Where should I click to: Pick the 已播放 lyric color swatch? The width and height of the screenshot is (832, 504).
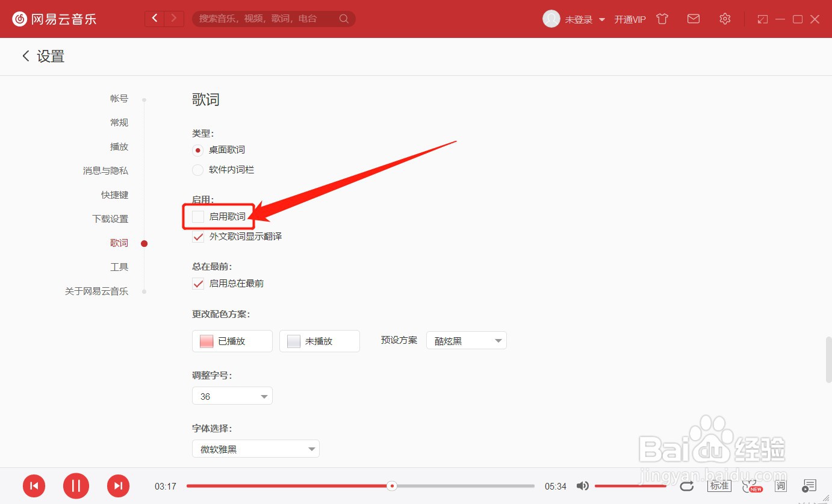tap(232, 340)
